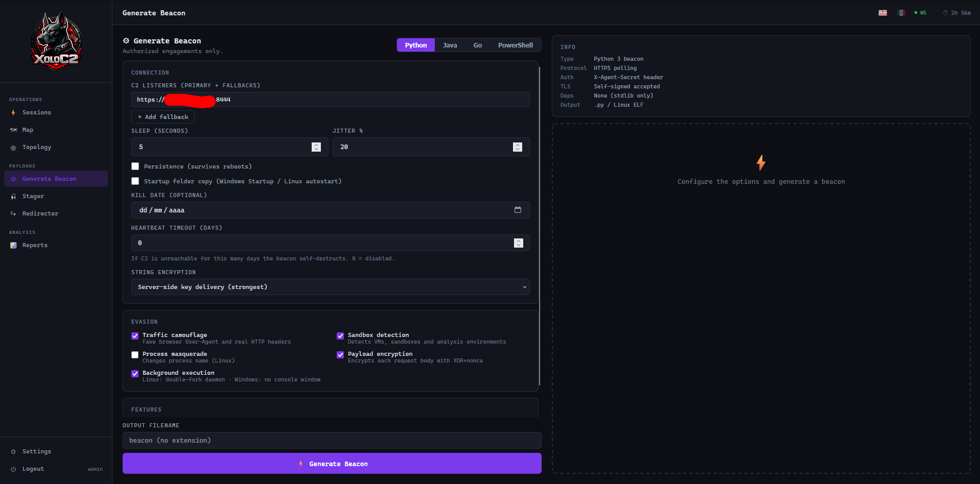Select the Stager icon in the sidebar
Screen dimensions: 980x484
[13, 196]
